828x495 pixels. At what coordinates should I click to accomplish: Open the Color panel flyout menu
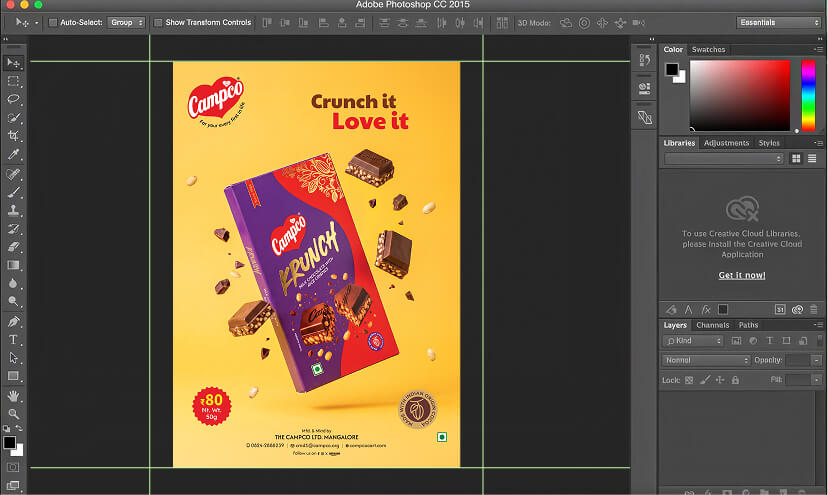pyautogui.click(x=818, y=49)
